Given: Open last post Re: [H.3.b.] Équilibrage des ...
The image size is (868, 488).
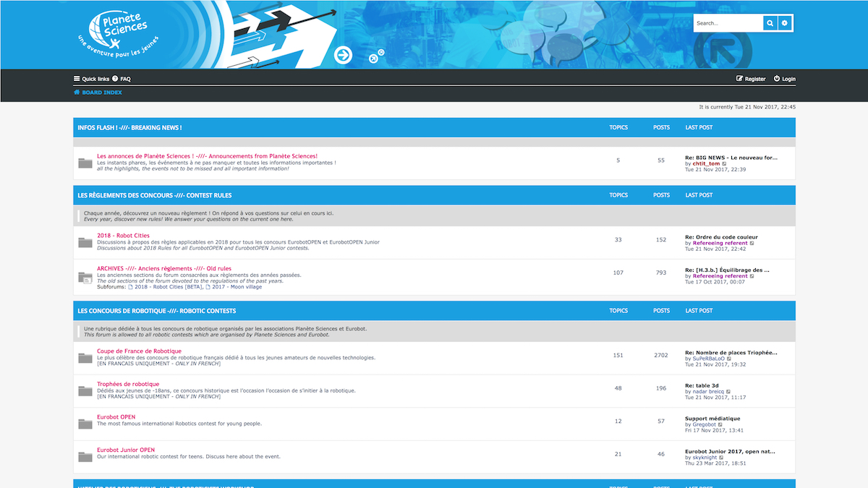Looking at the screenshot, I should [727, 270].
